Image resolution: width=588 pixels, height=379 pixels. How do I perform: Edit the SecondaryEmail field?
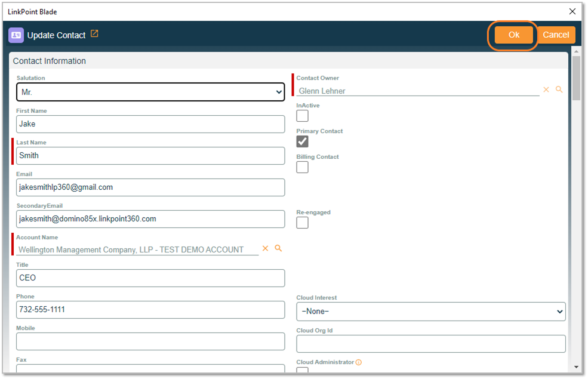tap(150, 219)
